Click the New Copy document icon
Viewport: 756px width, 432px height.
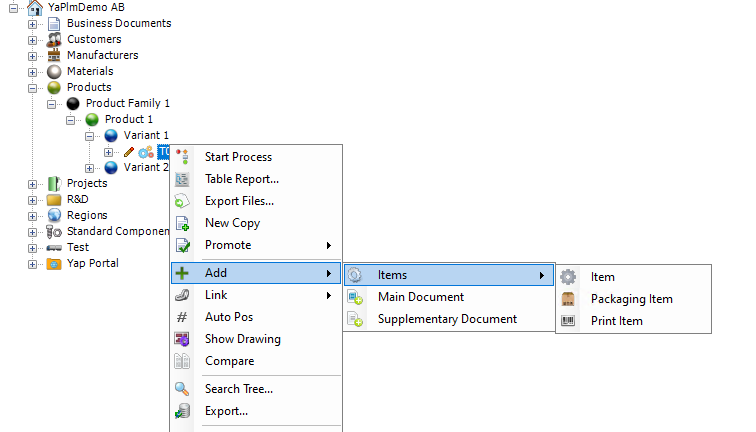point(182,223)
